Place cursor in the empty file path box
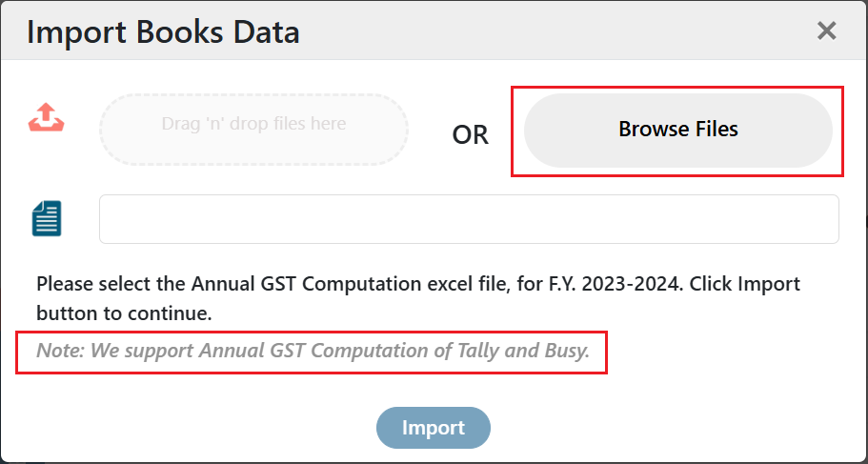Viewport: 868px width, 464px height. [469, 219]
